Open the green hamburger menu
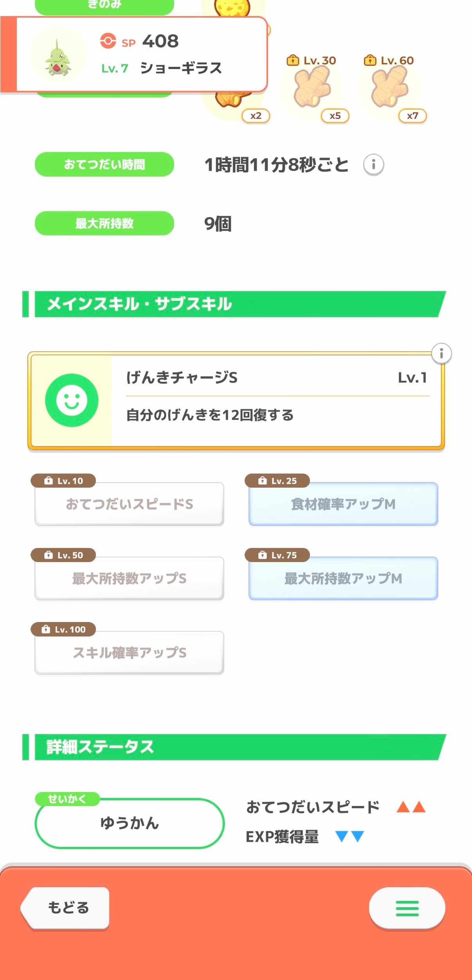The height and width of the screenshot is (980, 472). pos(407,908)
